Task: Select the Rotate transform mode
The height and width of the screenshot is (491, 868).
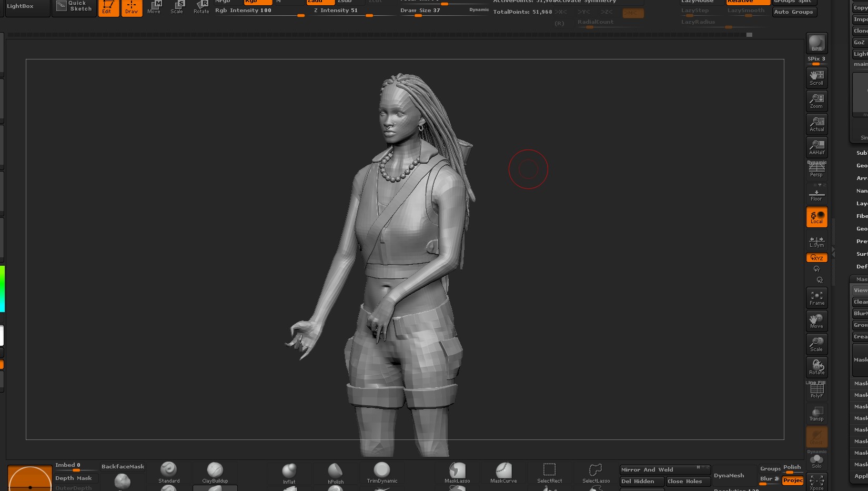Action: 201,7
